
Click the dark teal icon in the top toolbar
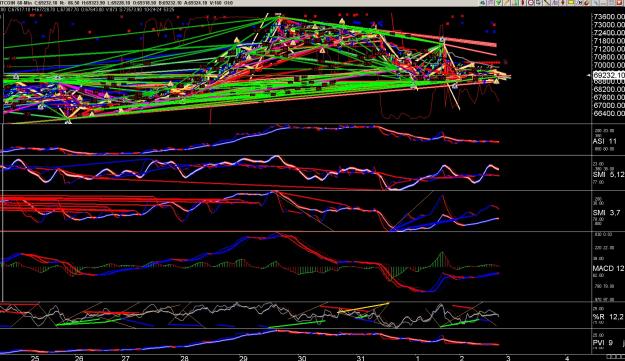point(483,2)
